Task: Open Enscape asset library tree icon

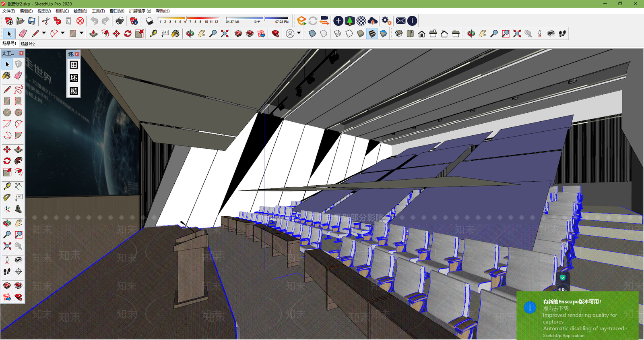Action: 350,21
